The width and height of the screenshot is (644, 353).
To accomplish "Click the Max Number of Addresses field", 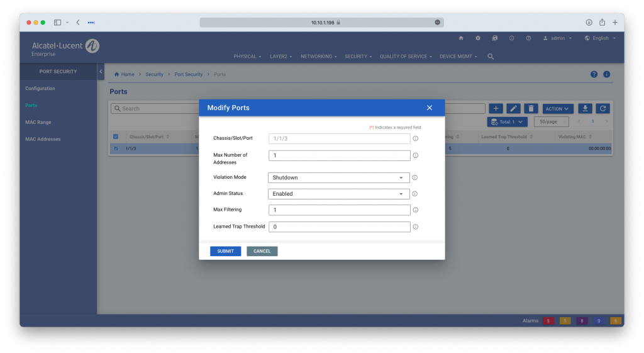I will tap(339, 155).
